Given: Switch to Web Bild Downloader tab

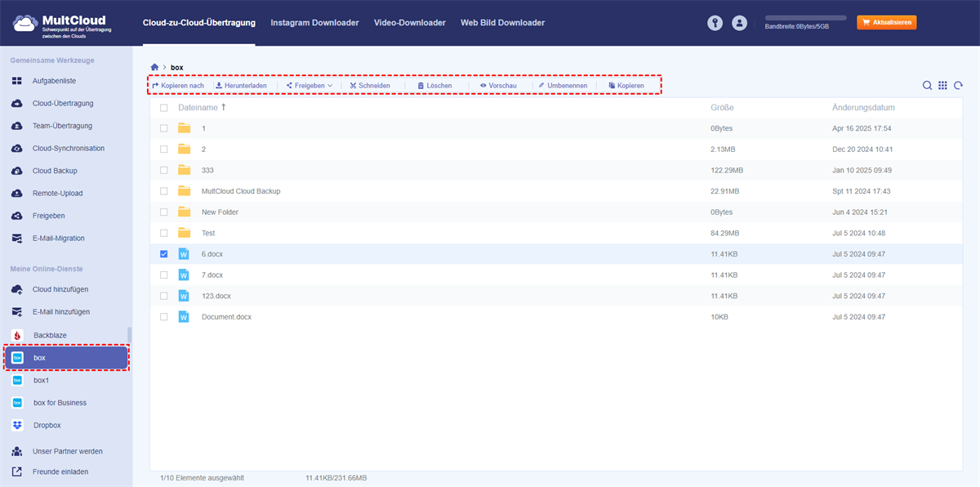Looking at the screenshot, I should [502, 23].
